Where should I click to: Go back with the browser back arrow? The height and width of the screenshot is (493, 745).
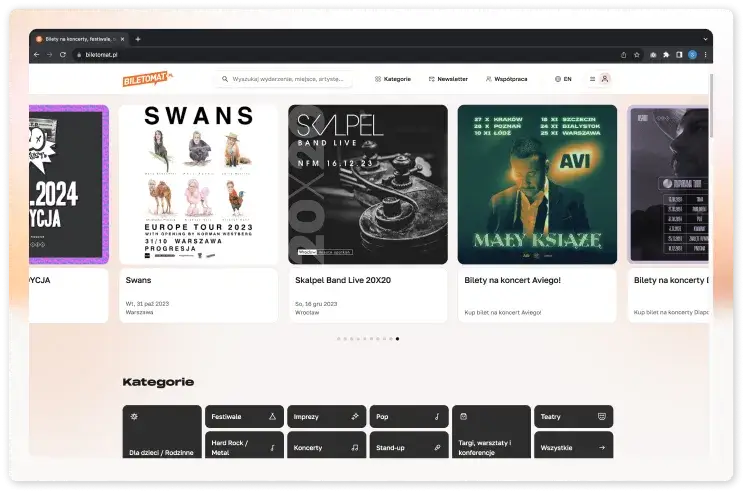(x=39, y=54)
